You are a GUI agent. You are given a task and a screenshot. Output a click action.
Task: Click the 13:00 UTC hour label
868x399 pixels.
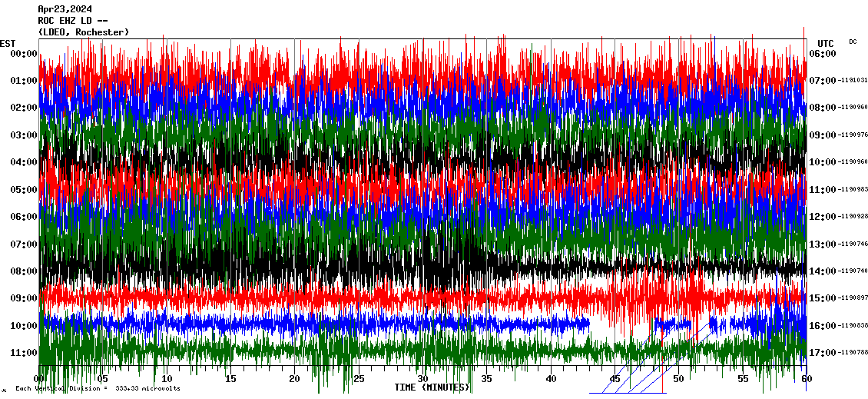coord(822,244)
